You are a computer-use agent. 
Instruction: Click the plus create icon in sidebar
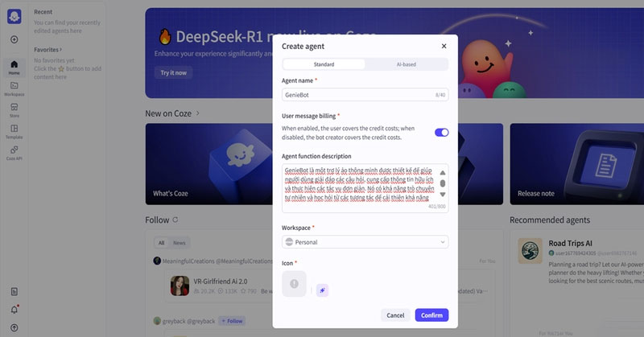[x=14, y=39]
